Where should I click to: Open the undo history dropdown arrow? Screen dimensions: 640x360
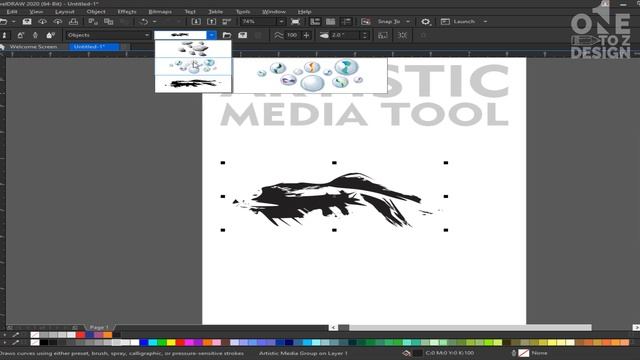point(154,21)
